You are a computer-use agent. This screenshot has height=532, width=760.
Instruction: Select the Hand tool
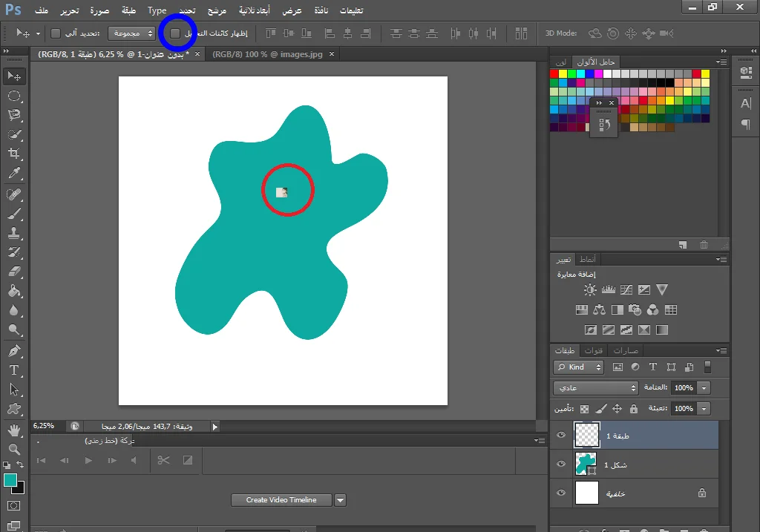[14, 430]
